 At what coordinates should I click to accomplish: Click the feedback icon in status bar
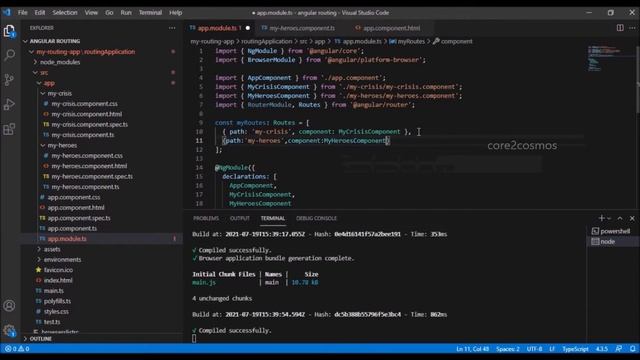click(619, 349)
